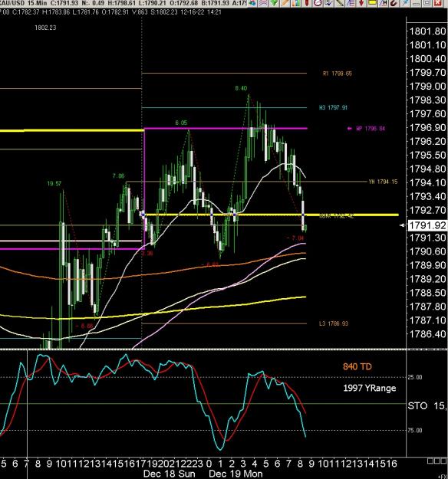
Task: Click the STO 15 indicator label
Action: (427, 405)
